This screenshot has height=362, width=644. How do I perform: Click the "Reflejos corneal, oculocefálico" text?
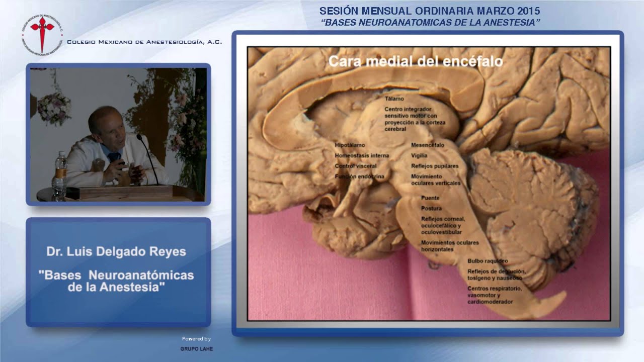tap(443, 225)
